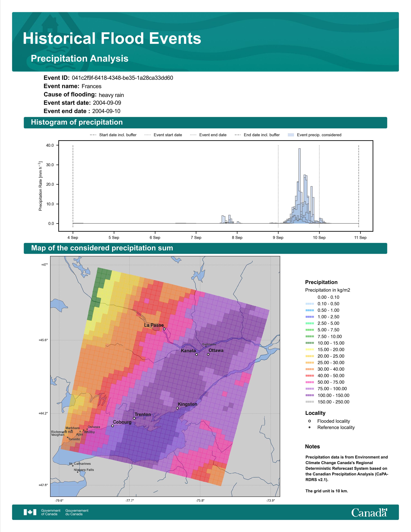
Task: Select the 100.00 - 150.00 legend swatch
Action: point(310,395)
